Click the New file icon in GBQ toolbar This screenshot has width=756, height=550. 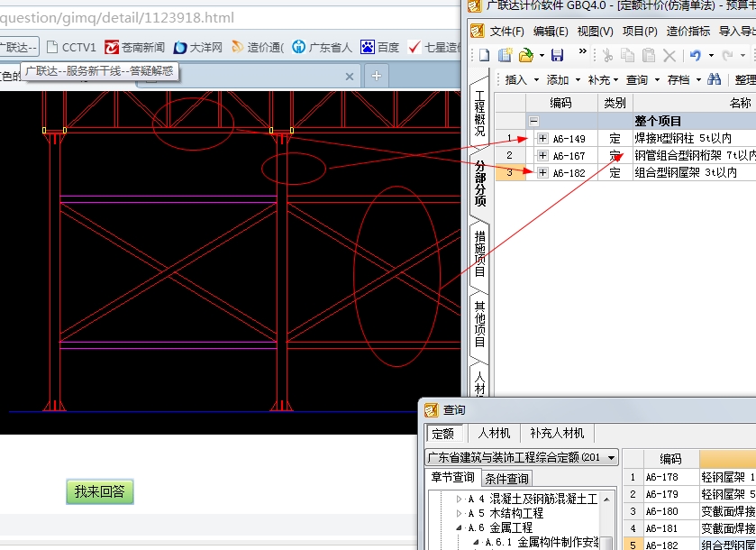click(x=484, y=56)
